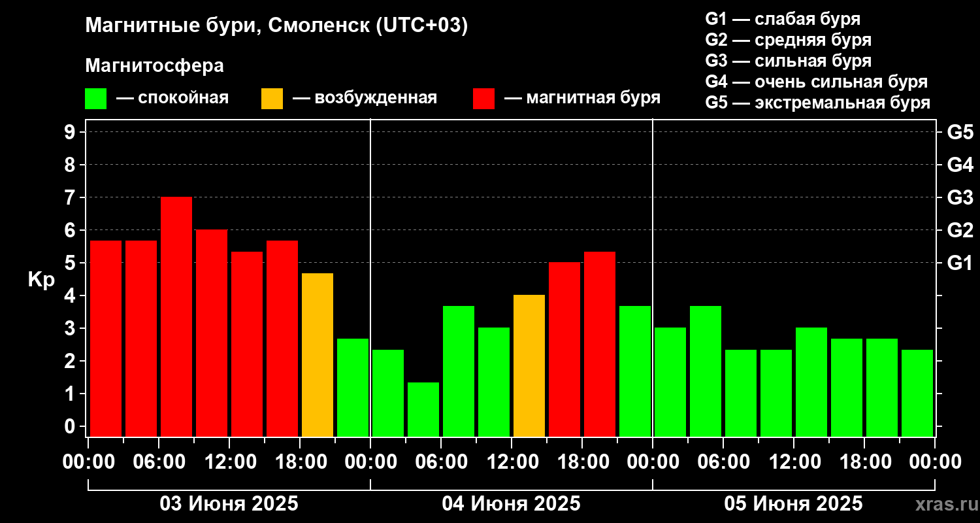Click the red bar at 12:00 on 03 Июня
Image resolution: width=980 pixels, height=523 pixels.
click(x=247, y=344)
